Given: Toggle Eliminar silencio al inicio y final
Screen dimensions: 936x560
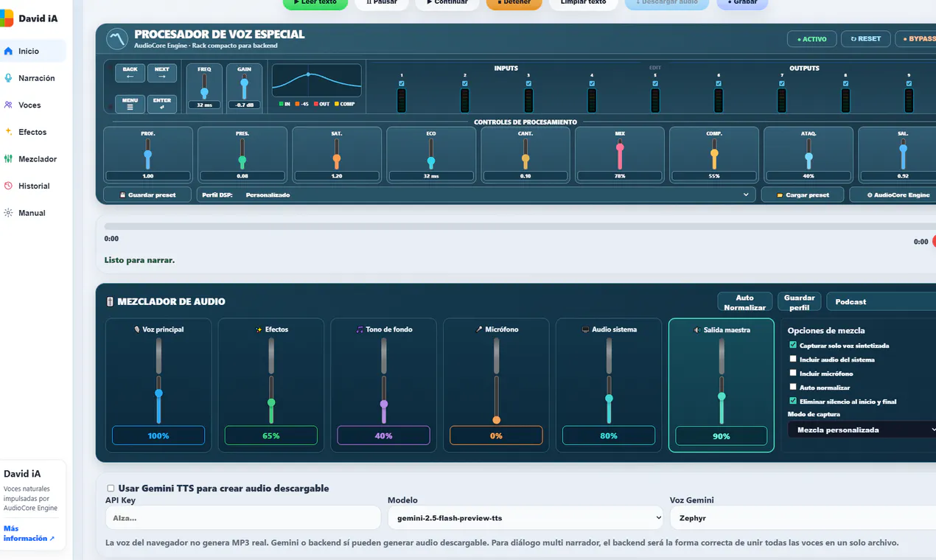Looking at the screenshot, I should click(x=793, y=401).
